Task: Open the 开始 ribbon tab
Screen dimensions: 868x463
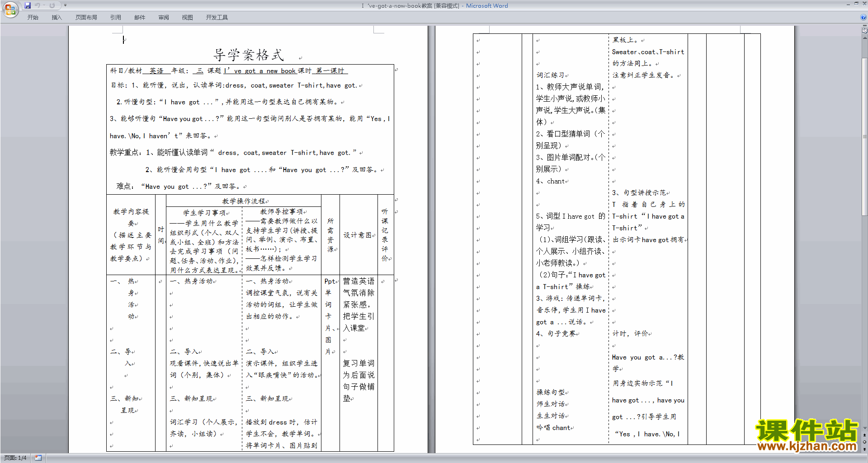Action: [33, 17]
